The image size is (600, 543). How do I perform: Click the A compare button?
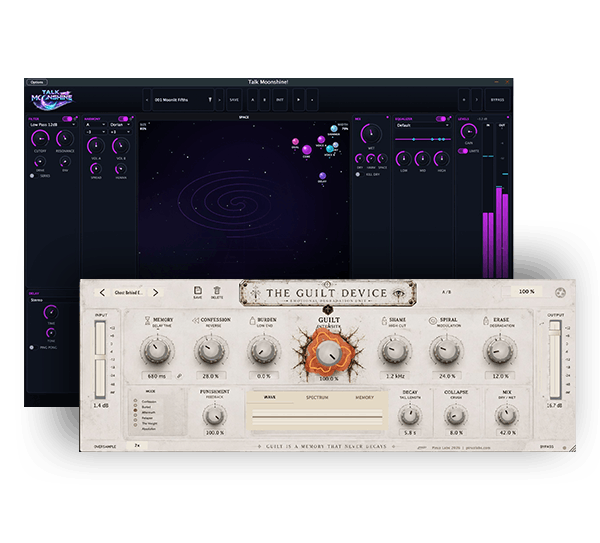252,100
